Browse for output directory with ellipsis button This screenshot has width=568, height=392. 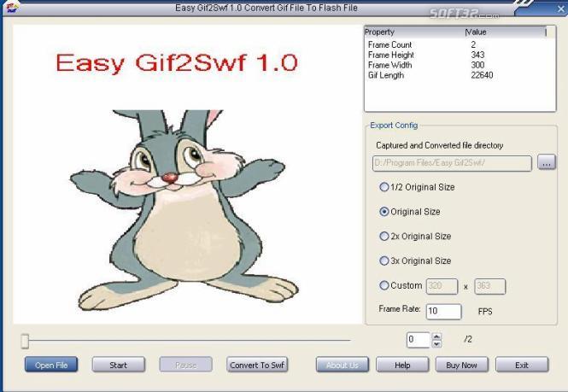point(547,162)
